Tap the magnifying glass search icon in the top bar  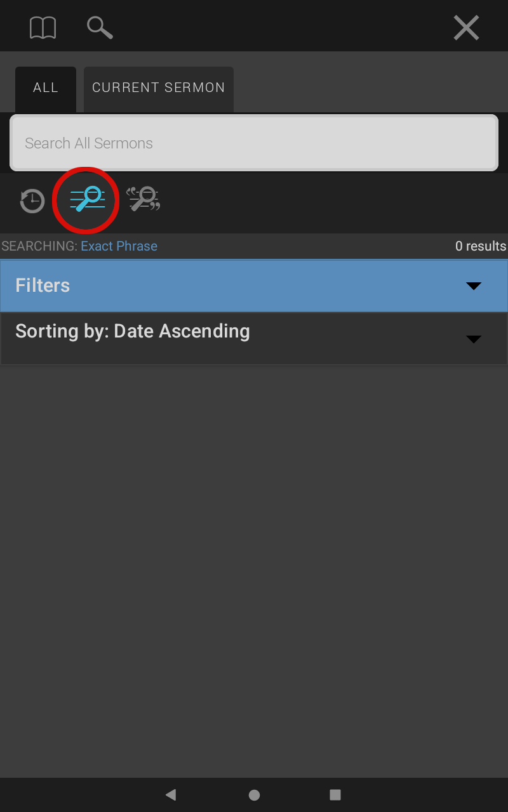100,28
